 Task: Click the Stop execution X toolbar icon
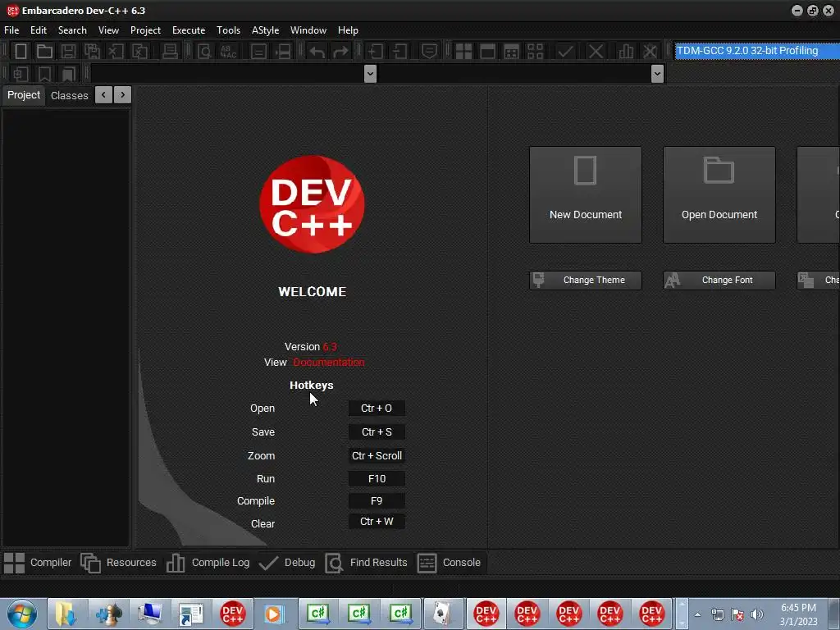(x=596, y=52)
